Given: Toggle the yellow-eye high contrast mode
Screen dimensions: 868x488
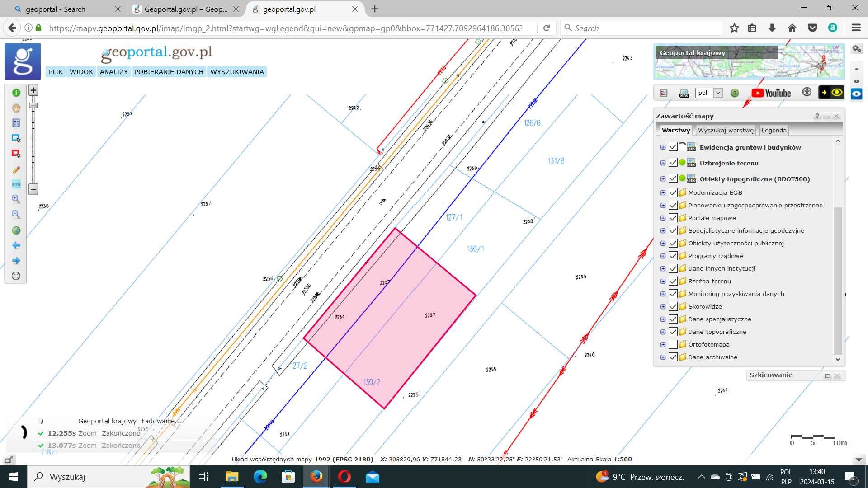Looking at the screenshot, I should pos(831,93).
